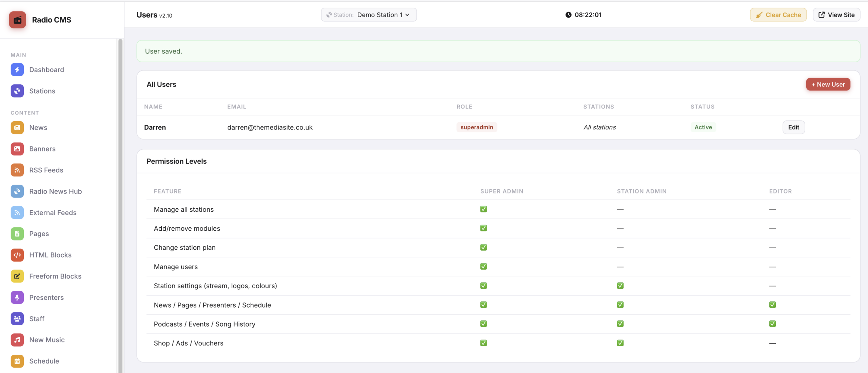Select the New Music note icon
The image size is (868, 373).
pos(17,340)
